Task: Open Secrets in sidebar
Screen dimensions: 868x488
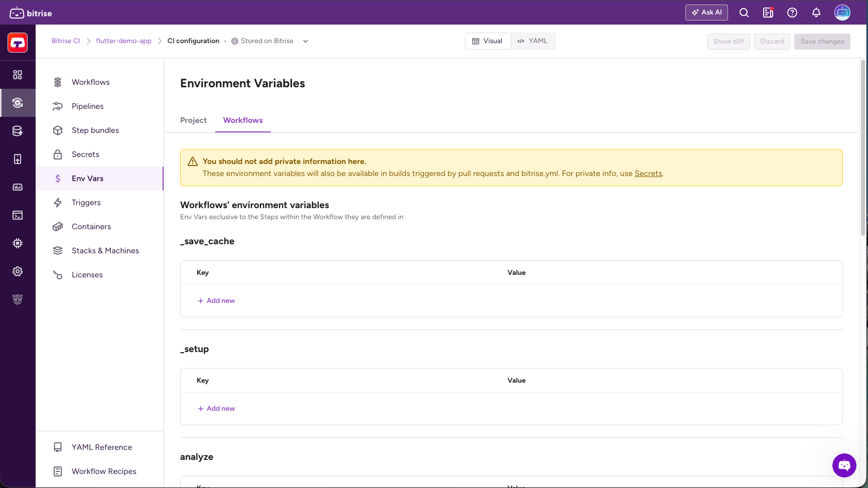Action: (x=100, y=154)
